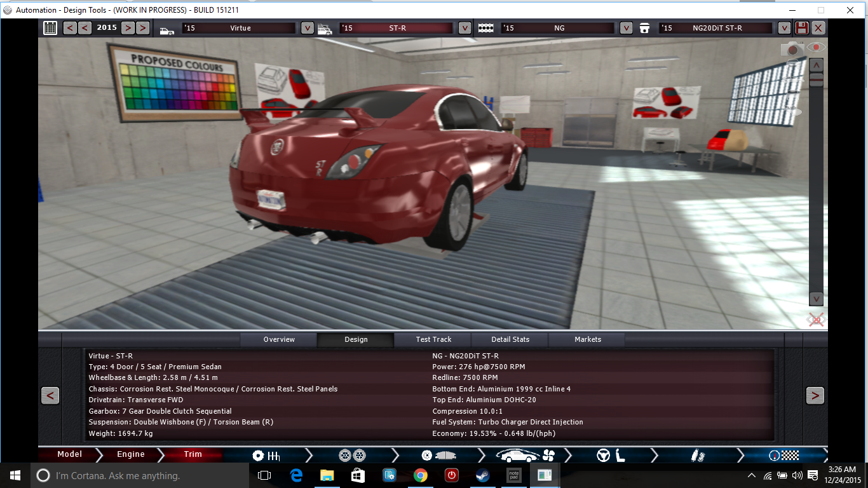The height and width of the screenshot is (488, 868).
Task: Go to next step with right arrow button
Action: pyautogui.click(x=815, y=395)
